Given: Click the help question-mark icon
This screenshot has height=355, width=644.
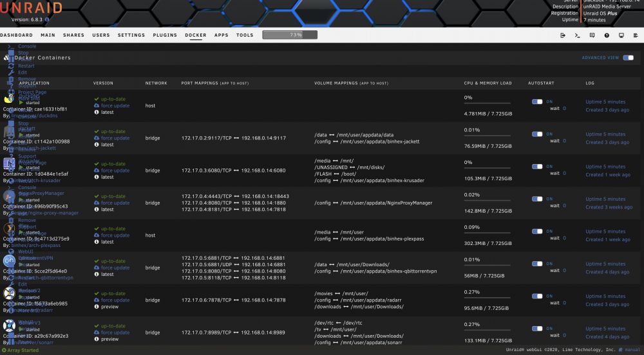Looking at the screenshot, I should pyautogui.click(x=607, y=35).
